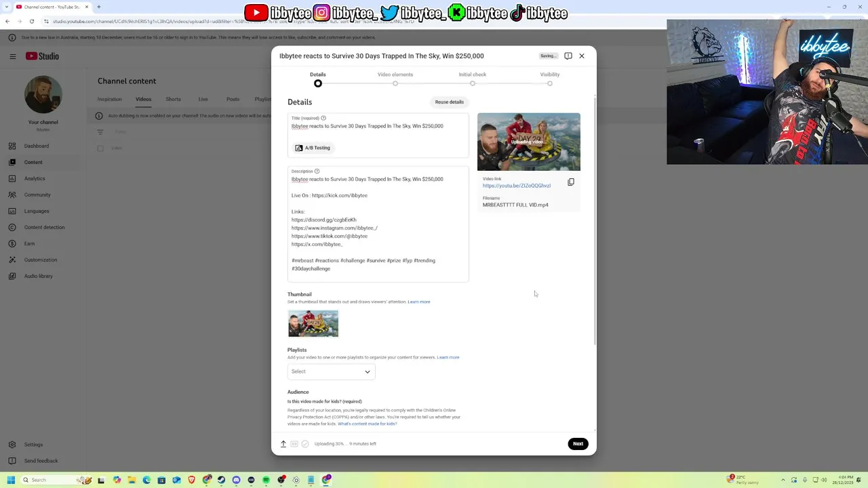Open the youtu.be video link
This screenshot has height=488, width=868.
pyautogui.click(x=517, y=186)
